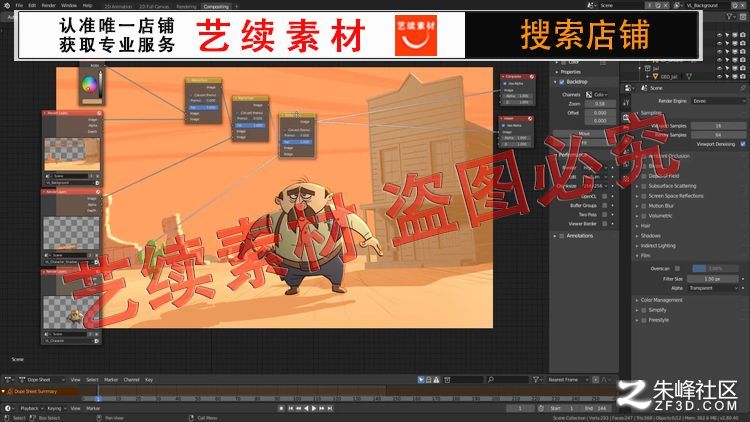Toggle Only Errors warning icon in Dope Sheet
750x422 pixels.
point(436,379)
